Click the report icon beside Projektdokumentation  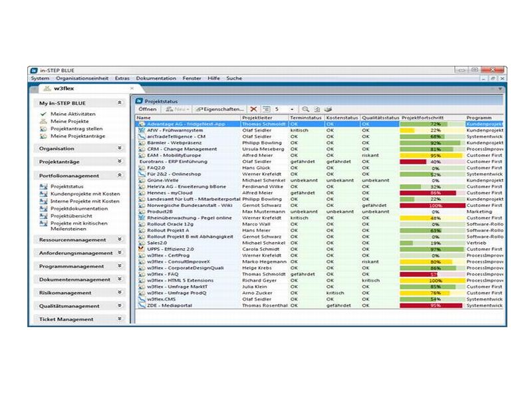coord(43,209)
